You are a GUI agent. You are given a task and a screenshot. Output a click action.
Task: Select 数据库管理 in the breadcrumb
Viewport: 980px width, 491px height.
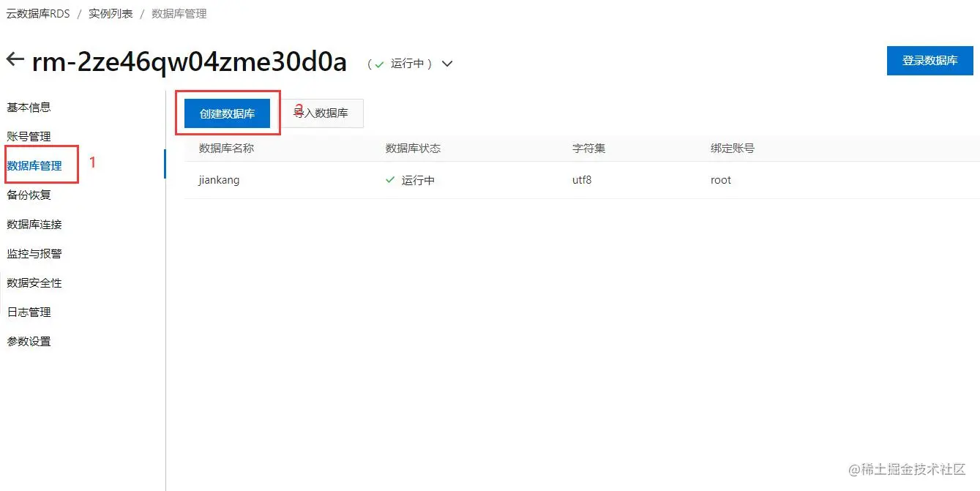pyautogui.click(x=179, y=14)
